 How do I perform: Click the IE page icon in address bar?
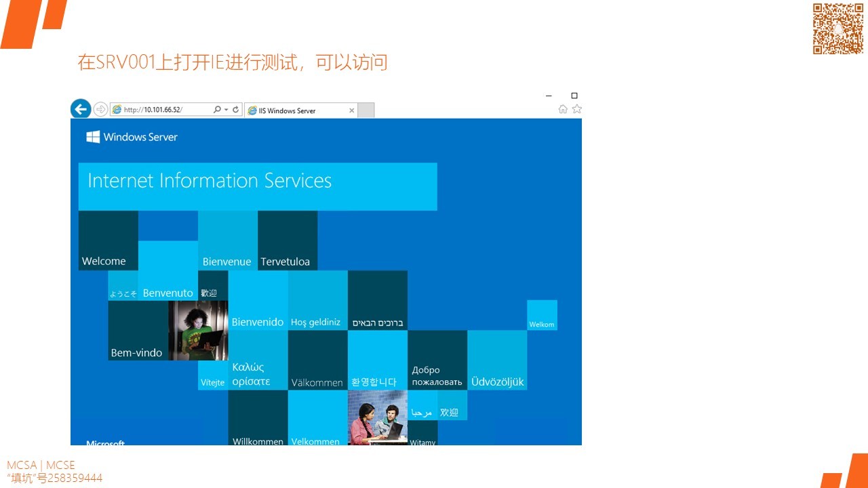point(117,110)
